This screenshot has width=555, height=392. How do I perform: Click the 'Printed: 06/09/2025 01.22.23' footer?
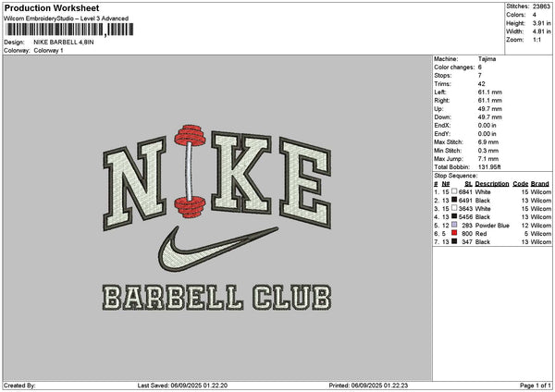(368, 386)
